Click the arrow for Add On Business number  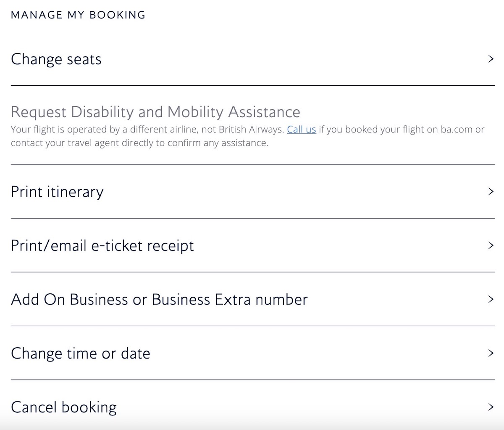coord(491,299)
